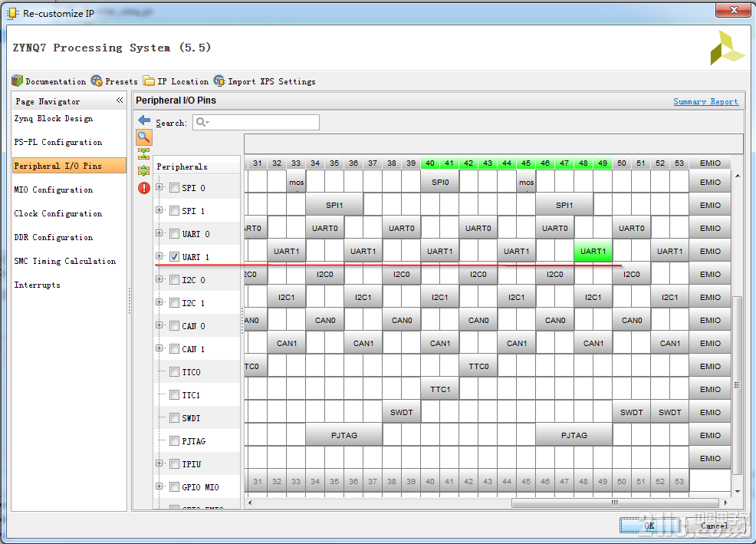Expand the UART 1 tree node

[159, 256]
